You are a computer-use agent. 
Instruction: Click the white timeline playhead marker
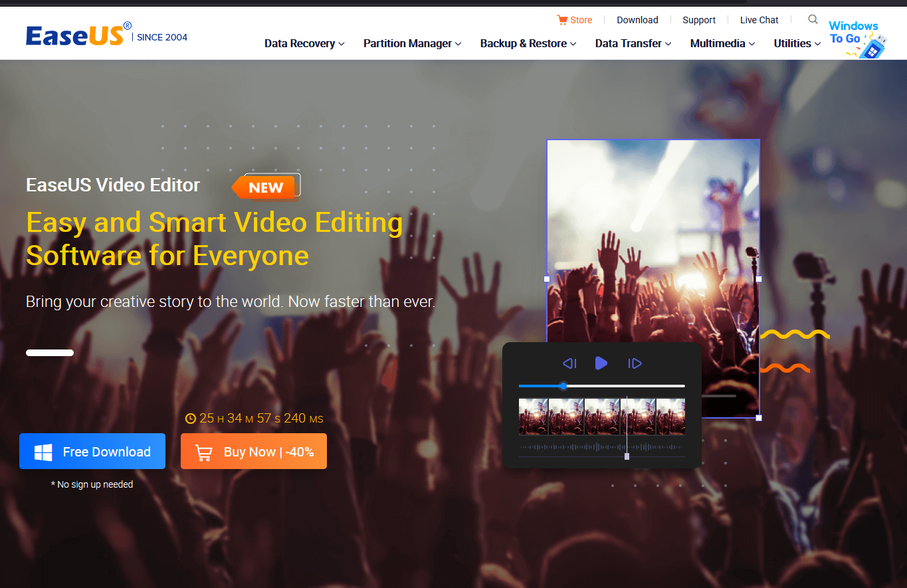627,456
